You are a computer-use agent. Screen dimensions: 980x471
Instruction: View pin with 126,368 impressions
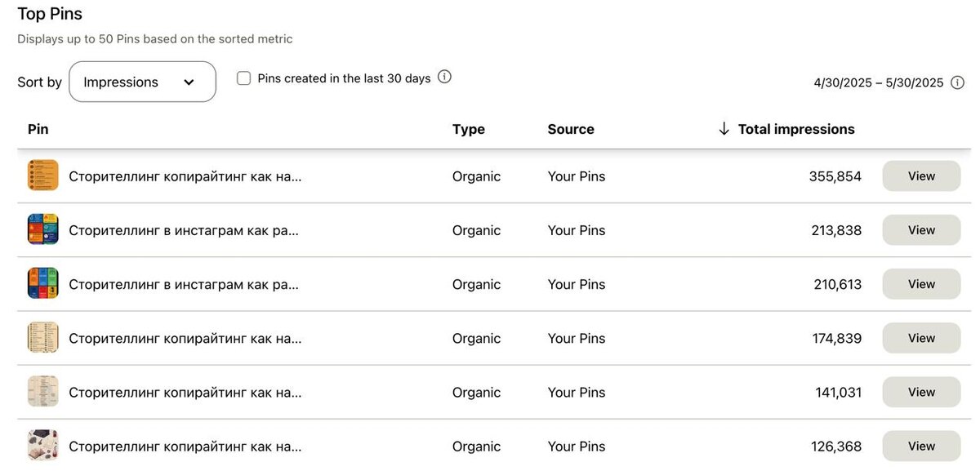click(920, 446)
